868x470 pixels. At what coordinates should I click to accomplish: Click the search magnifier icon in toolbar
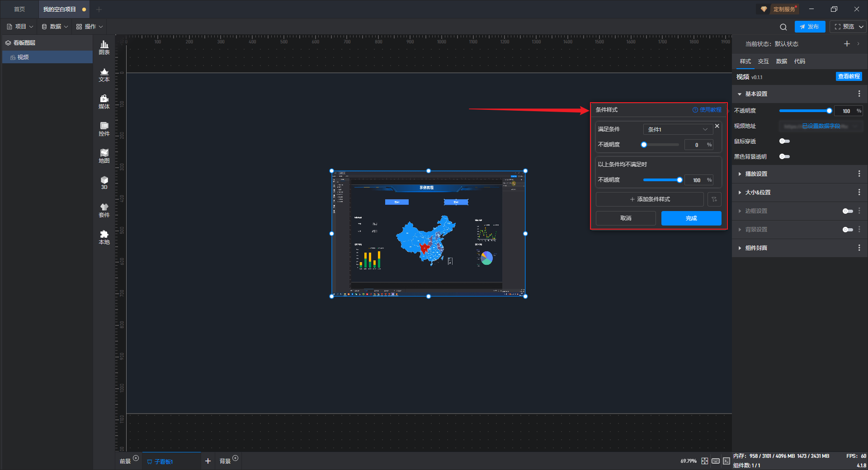(783, 27)
